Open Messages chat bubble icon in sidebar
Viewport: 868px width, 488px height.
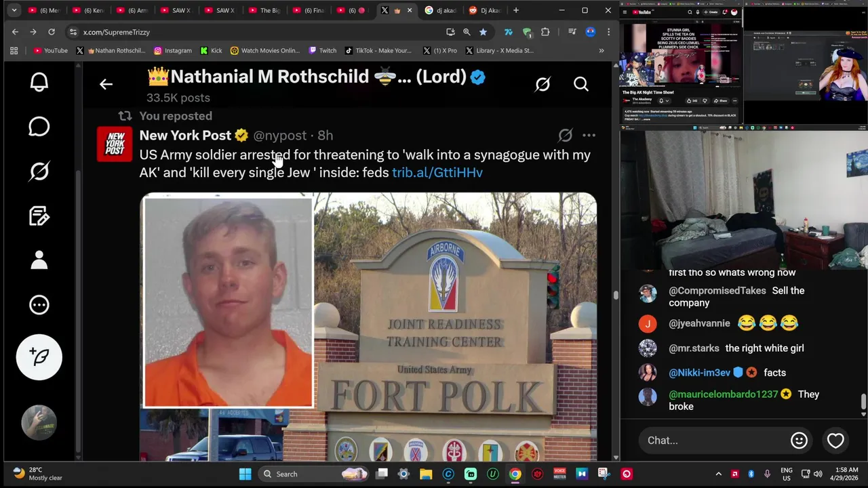pos(39,127)
